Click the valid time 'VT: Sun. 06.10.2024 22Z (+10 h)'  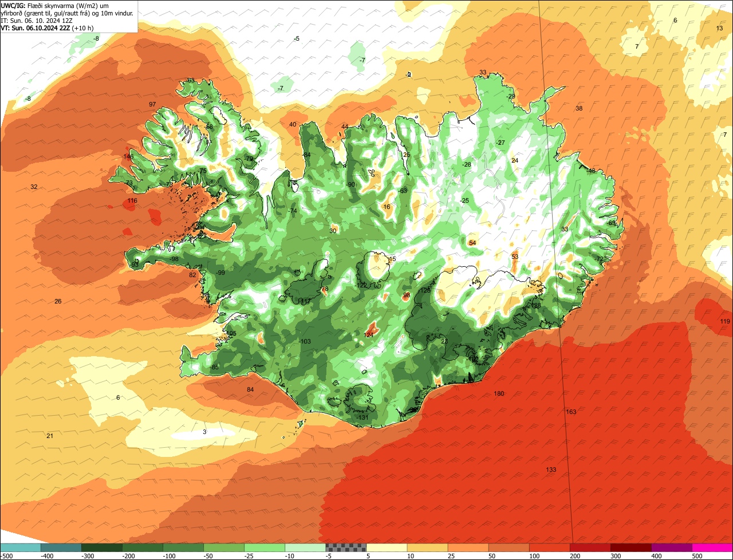click(x=48, y=27)
